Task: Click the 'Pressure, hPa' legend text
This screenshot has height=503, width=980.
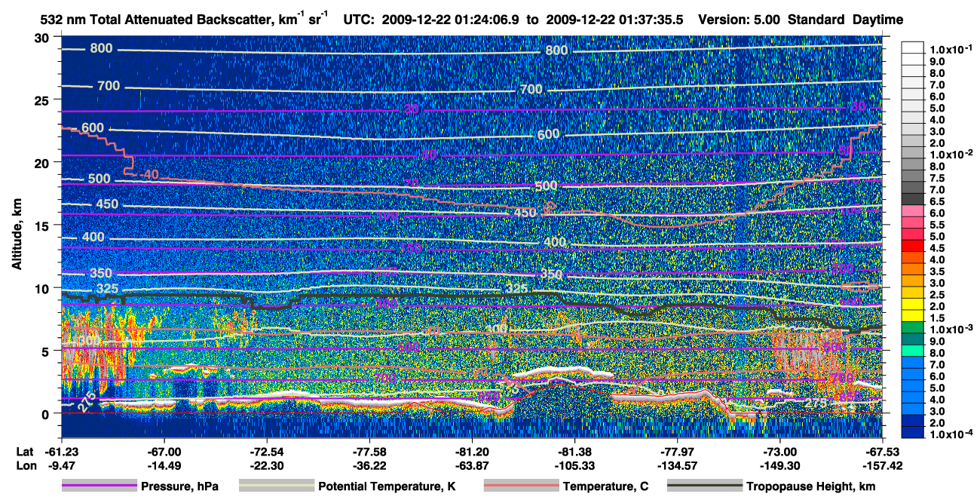Action: (179, 486)
